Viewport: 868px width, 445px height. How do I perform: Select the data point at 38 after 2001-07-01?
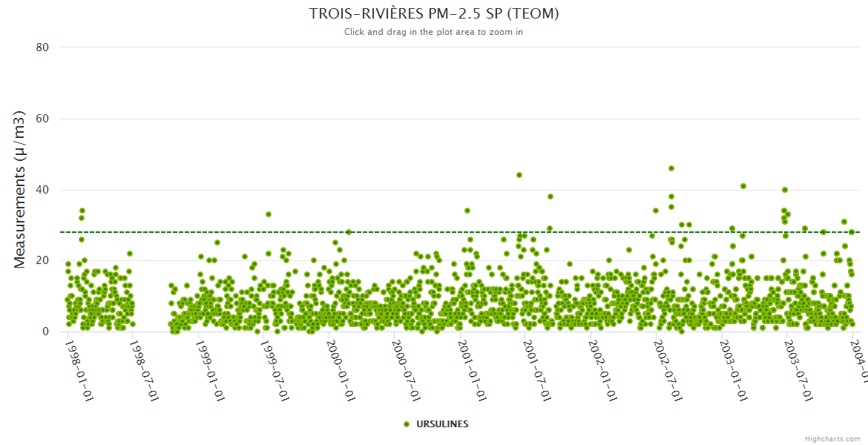point(550,197)
